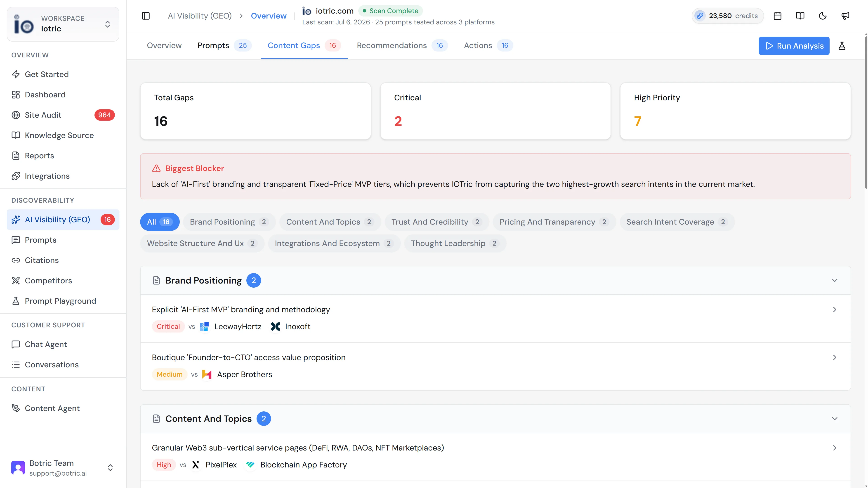Open the documentation book icon

click(x=800, y=16)
